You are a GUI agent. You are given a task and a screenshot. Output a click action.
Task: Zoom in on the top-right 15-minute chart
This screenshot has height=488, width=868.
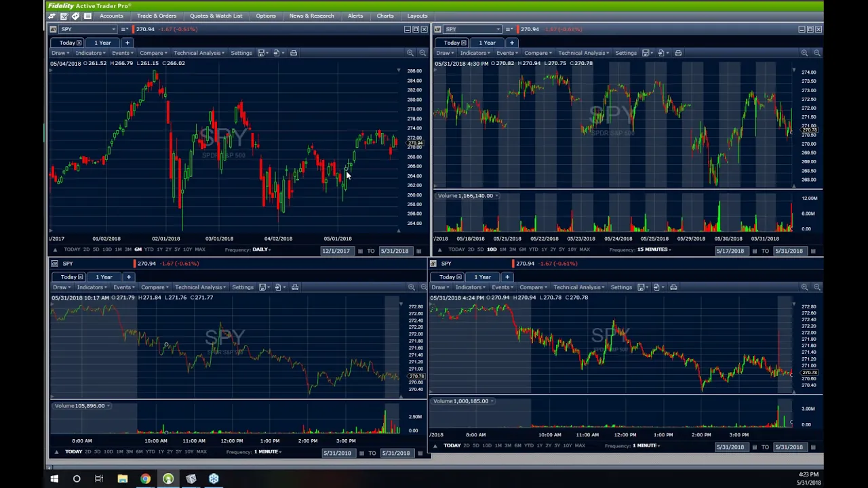coord(804,53)
